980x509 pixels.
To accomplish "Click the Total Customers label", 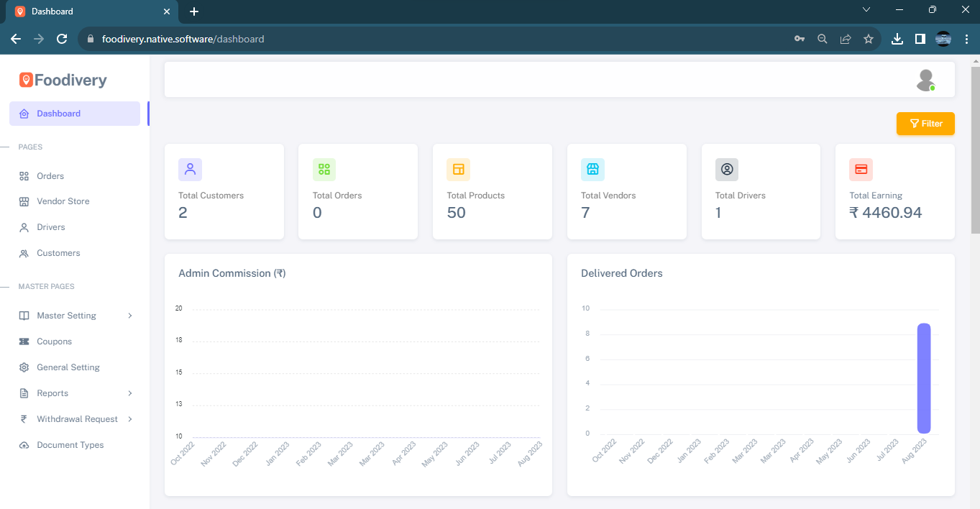I will [211, 196].
